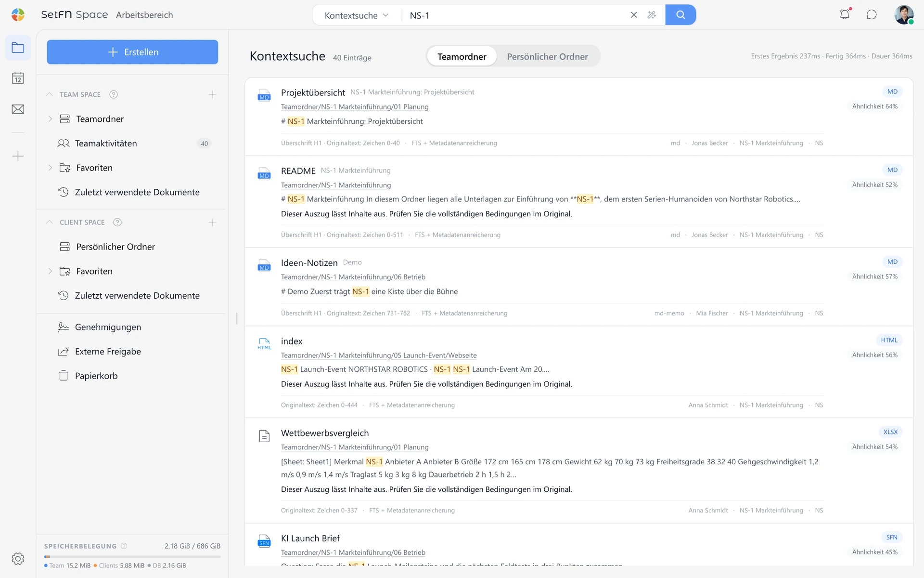This screenshot has height=578, width=924.
Task: Click the notification bell icon
Action: tap(845, 14)
